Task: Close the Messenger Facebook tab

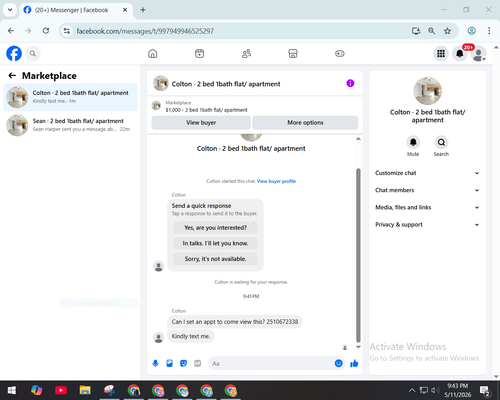Action: pos(125,10)
